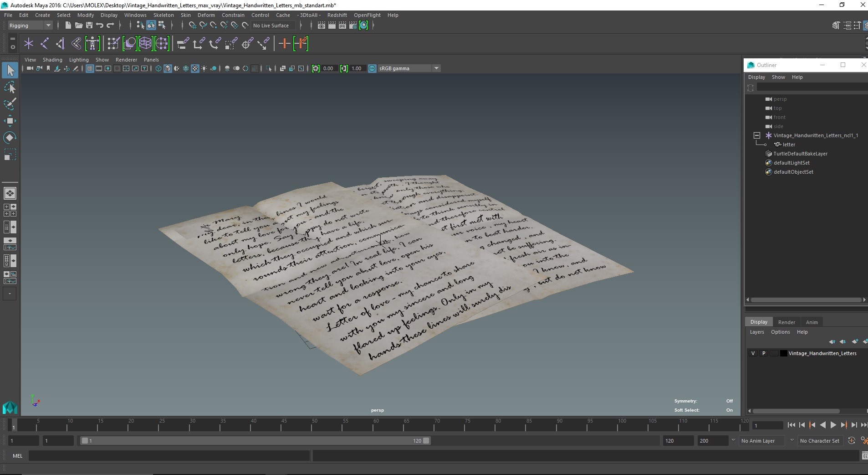Open the sRGB gamma view transform dropdown
Screen dimensions: 868x475
(409, 68)
